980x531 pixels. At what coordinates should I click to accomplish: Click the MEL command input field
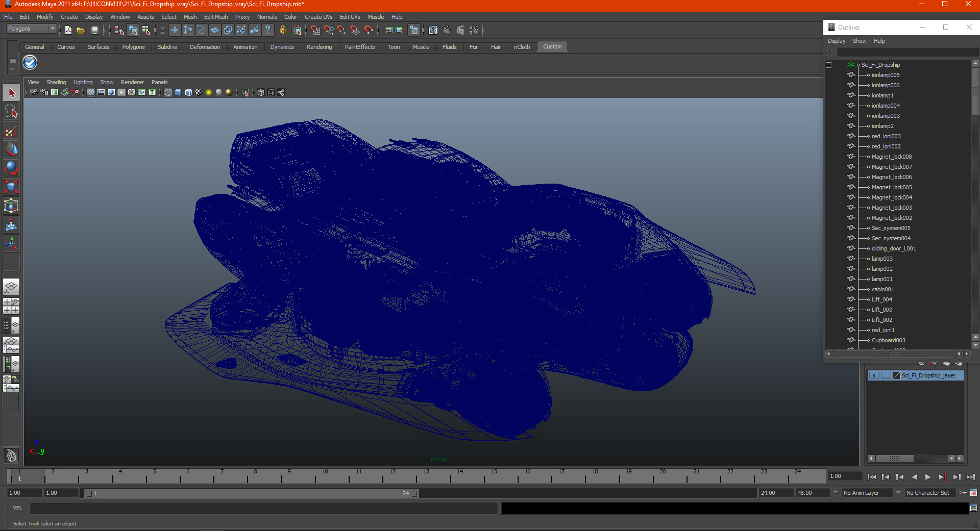[x=264, y=508]
